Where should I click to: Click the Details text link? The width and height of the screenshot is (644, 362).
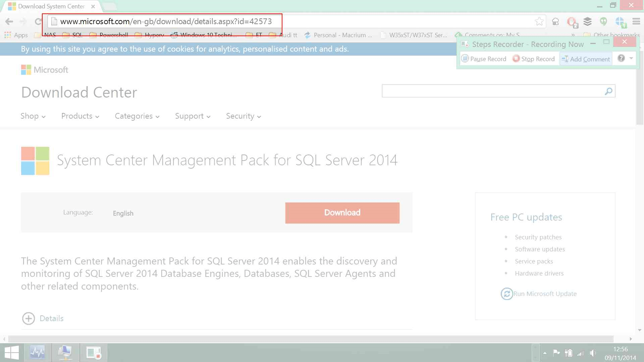[51, 318]
